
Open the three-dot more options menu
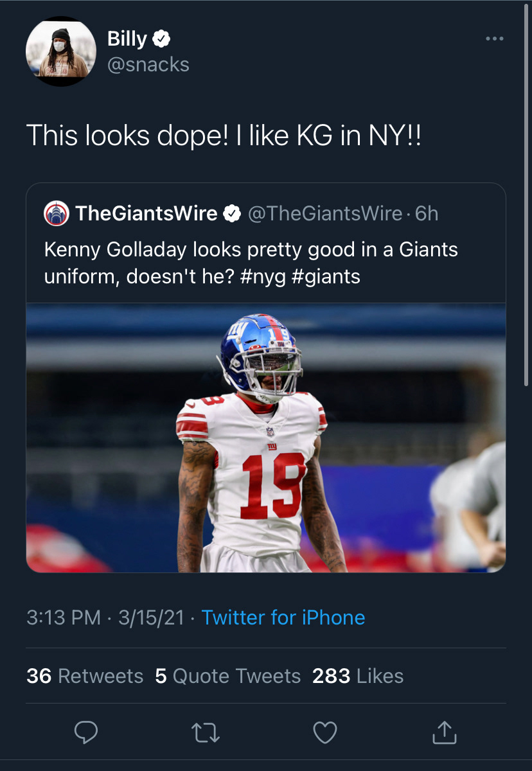pos(494,39)
